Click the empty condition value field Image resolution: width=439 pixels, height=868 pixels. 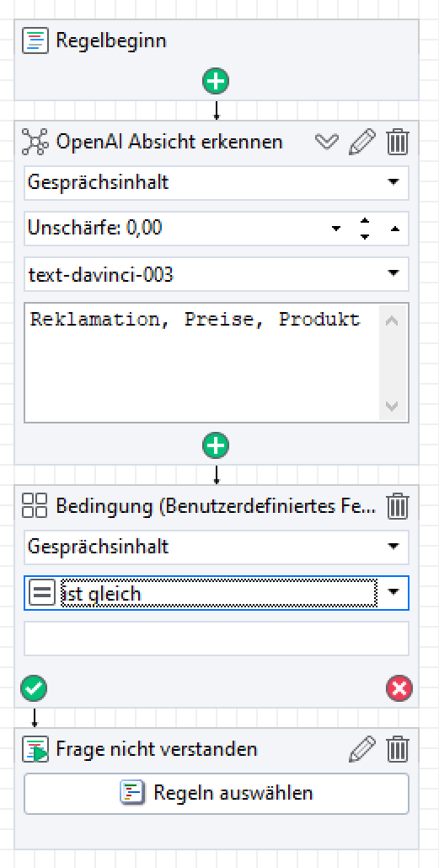pyautogui.click(x=217, y=639)
